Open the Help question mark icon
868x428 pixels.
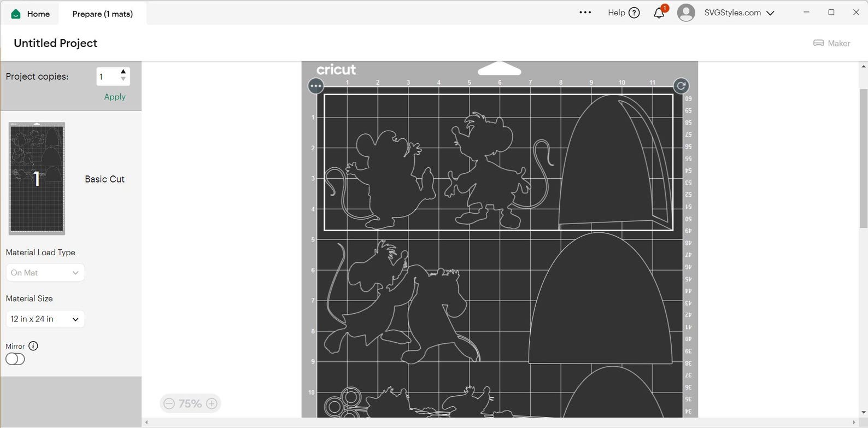click(x=634, y=13)
